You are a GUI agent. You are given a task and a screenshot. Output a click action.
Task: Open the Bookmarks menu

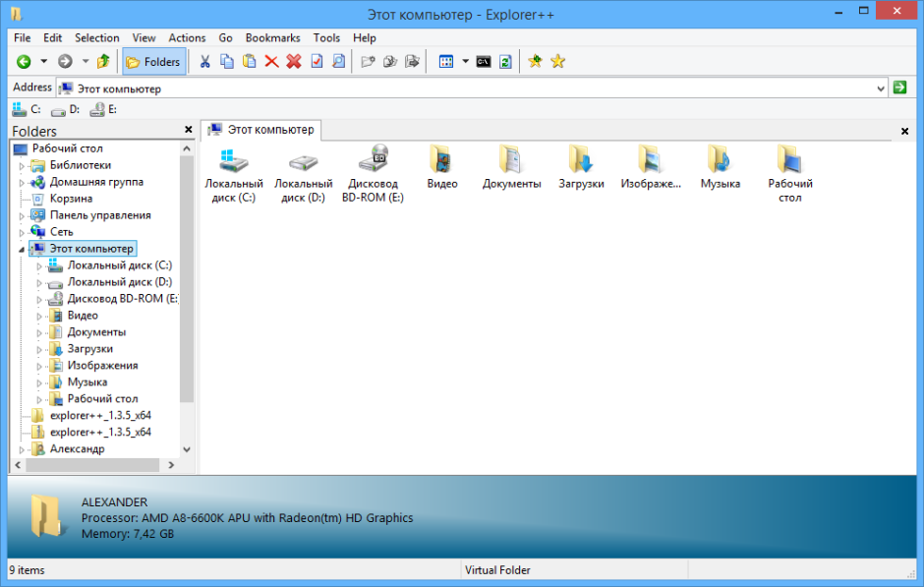pyautogui.click(x=273, y=37)
